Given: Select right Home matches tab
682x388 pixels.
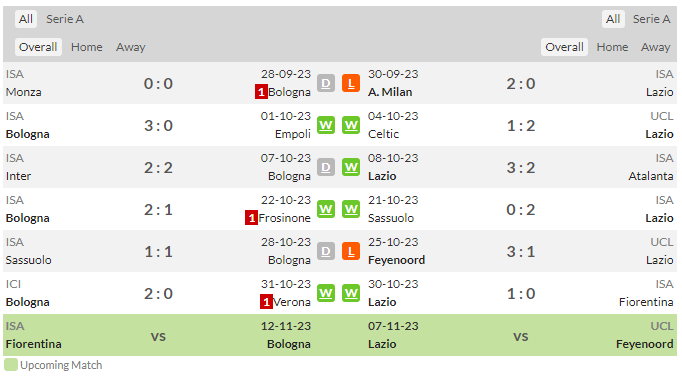Looking at the screenshot, I should point(612,47).
